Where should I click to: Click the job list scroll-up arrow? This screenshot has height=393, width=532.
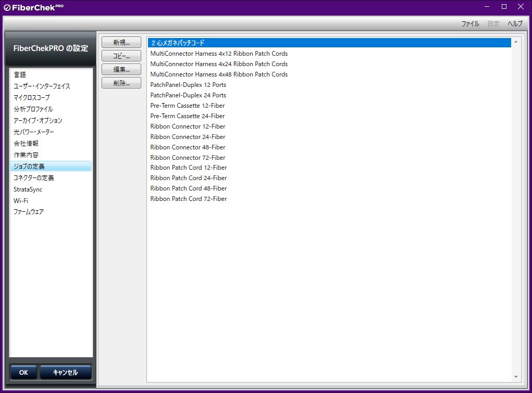tap(516, 42)
